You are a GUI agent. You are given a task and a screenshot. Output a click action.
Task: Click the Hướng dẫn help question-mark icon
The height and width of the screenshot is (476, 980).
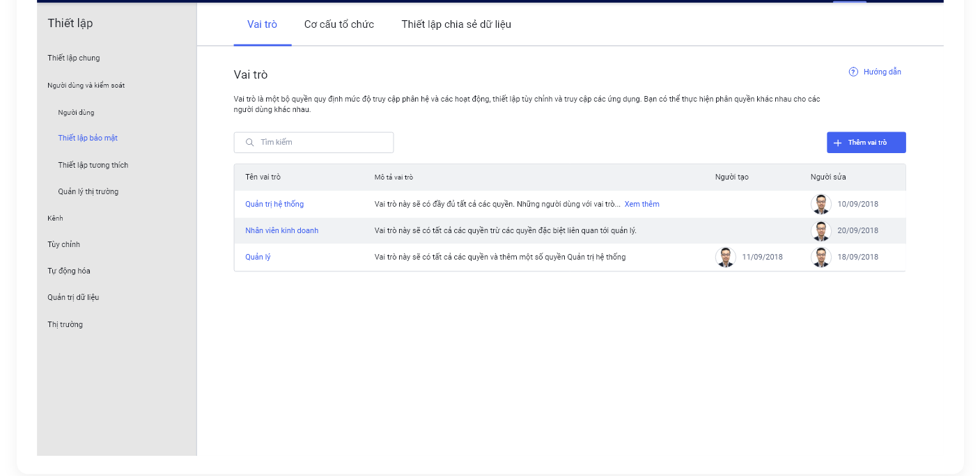(x=853, y=72)
